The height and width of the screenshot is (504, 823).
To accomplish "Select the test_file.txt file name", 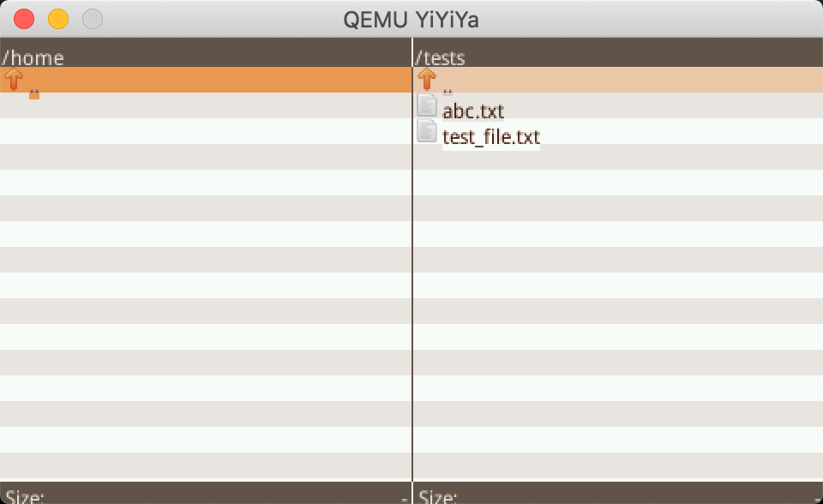I will click(x=490, y=137).
